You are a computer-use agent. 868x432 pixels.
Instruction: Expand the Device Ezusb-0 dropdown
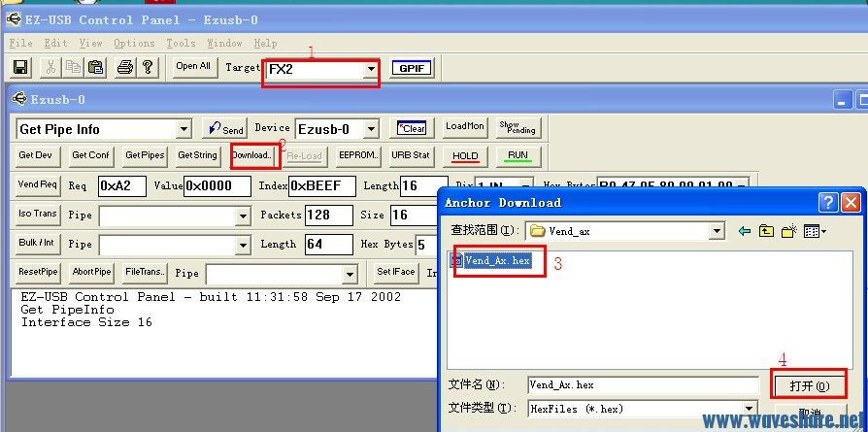click(372, 130)
